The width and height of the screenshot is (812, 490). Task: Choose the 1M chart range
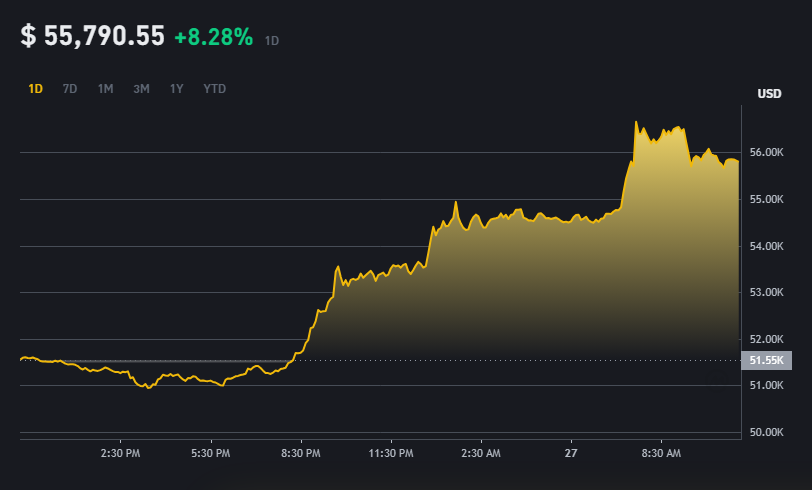point(105,89)
